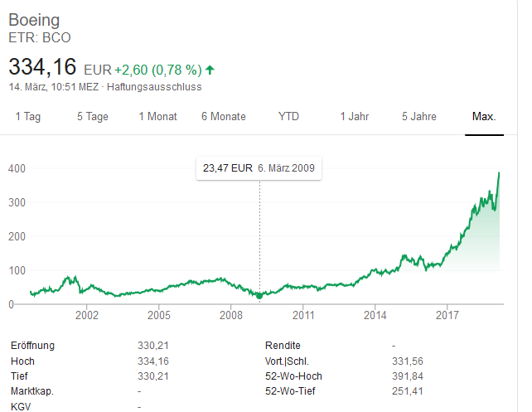
Task: Click the 23,47 EUR tooltip box
Action: point(259,168)
